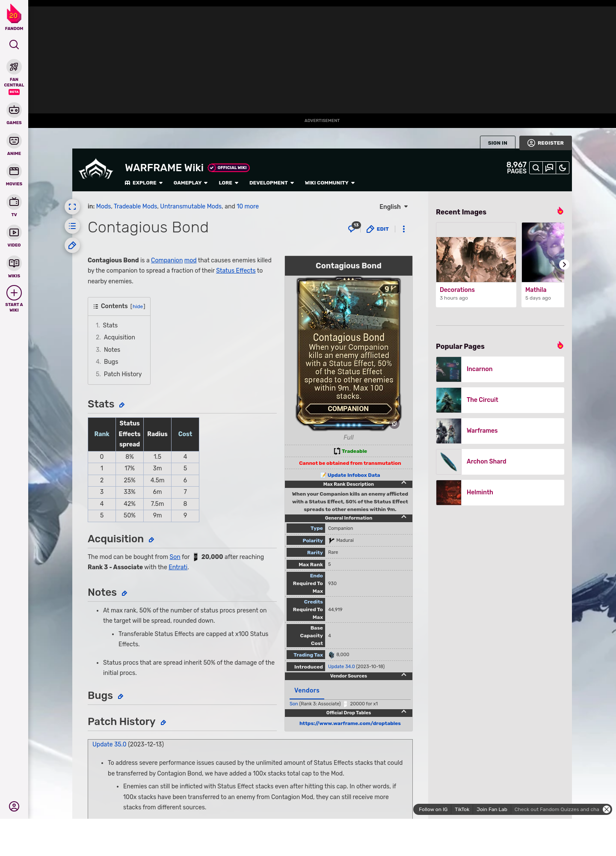Viewport: 616px width, 856px height.
Task: Close the bottom Fandom notification bar
Action: pyautogui.click(x=607, y=809)
